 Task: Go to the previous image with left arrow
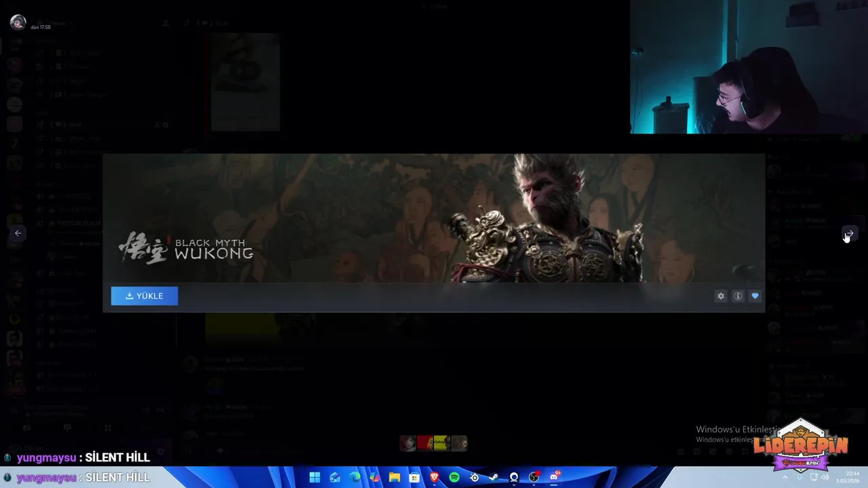coord(18,233)
